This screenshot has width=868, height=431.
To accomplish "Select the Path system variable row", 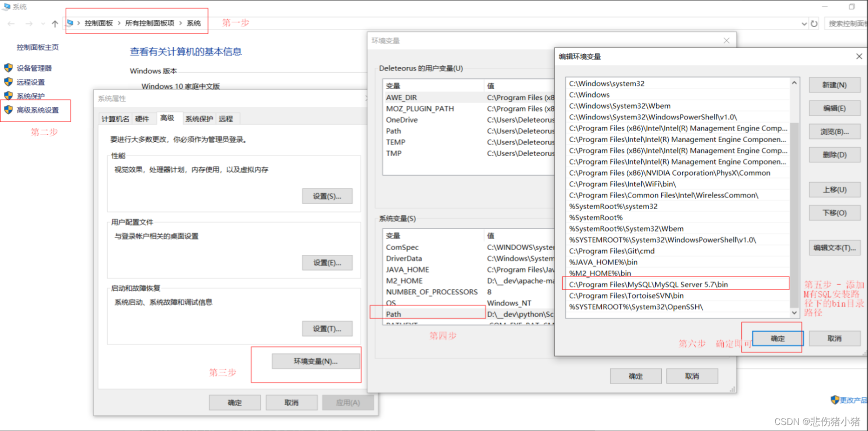I will [469, 314].
